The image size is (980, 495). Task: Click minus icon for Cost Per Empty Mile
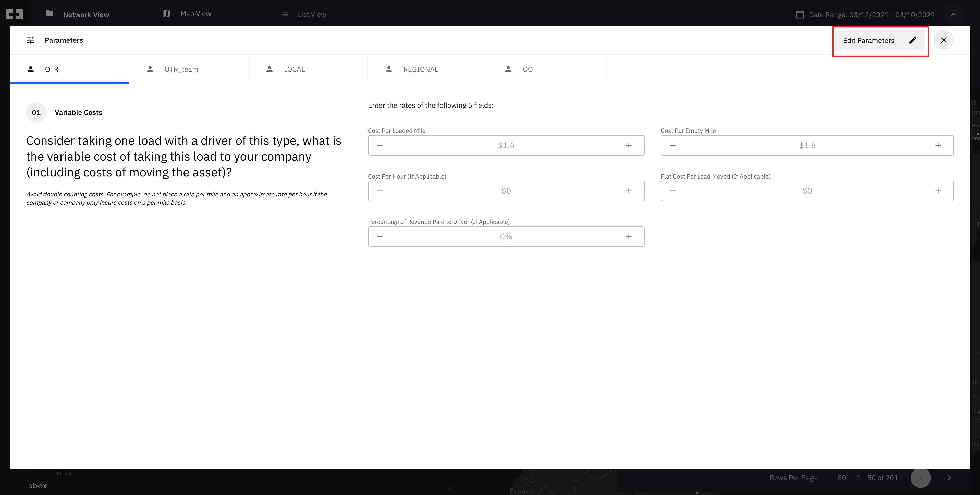point(673,145)
